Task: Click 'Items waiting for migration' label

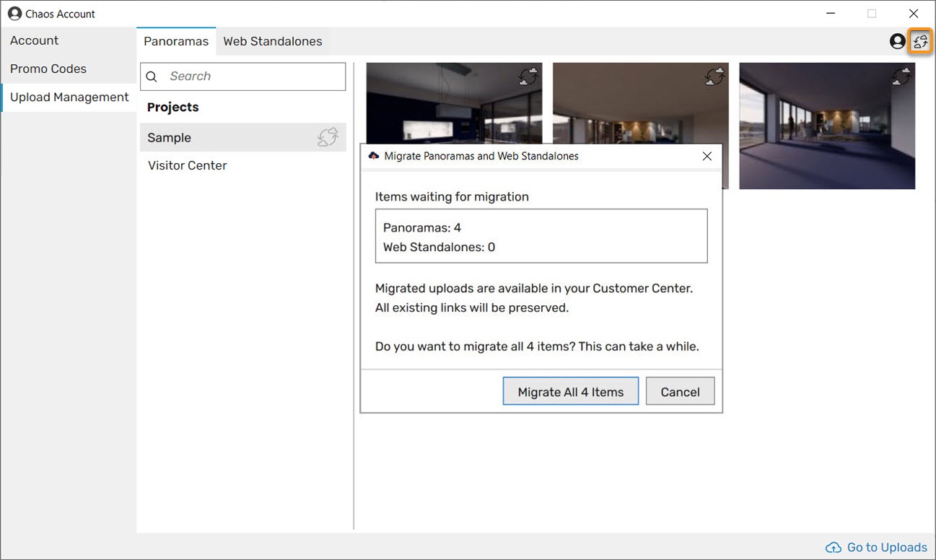Action: pos(452,196)
